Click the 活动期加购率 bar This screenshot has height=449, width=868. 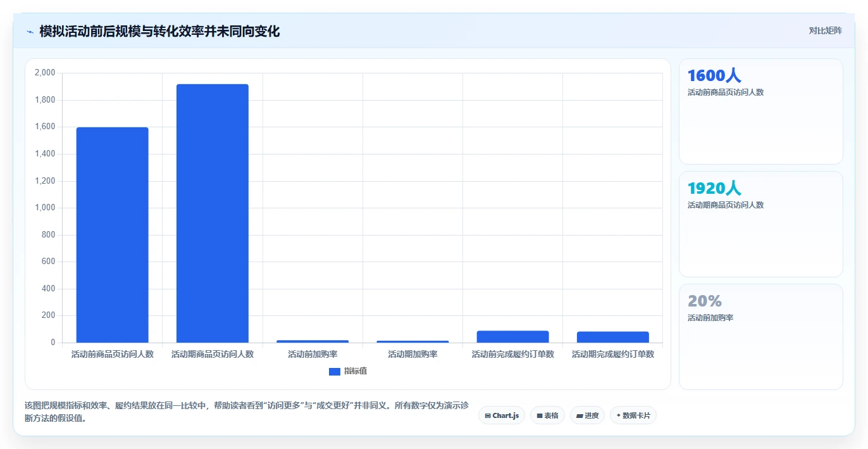pos(412,341)
